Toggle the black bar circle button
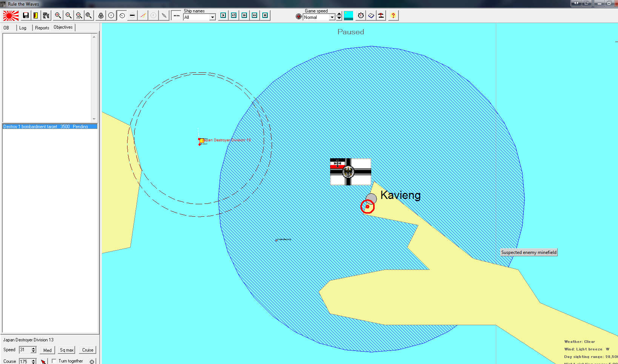 [132, 15]
